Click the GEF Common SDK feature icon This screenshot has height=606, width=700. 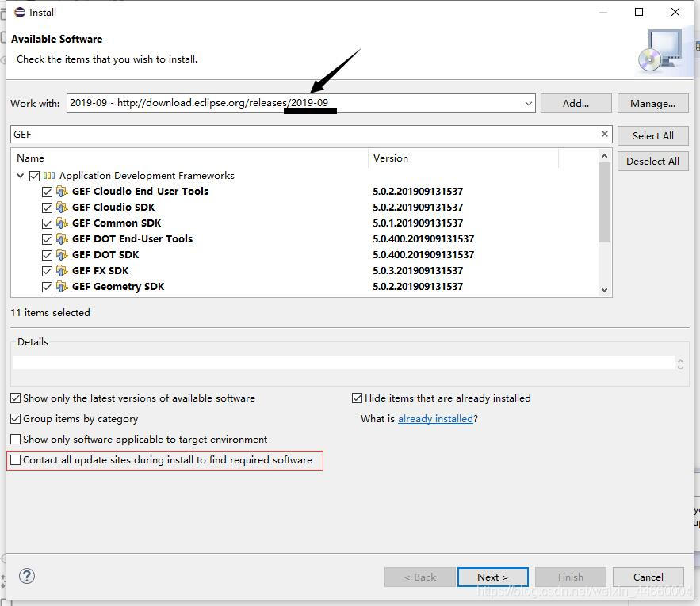[x=62, y=223]
